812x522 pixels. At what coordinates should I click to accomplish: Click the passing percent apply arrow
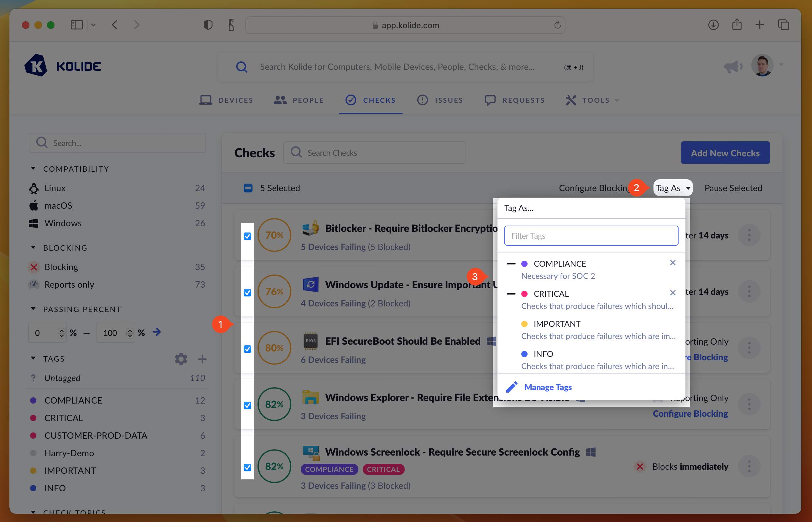(157, 332)
